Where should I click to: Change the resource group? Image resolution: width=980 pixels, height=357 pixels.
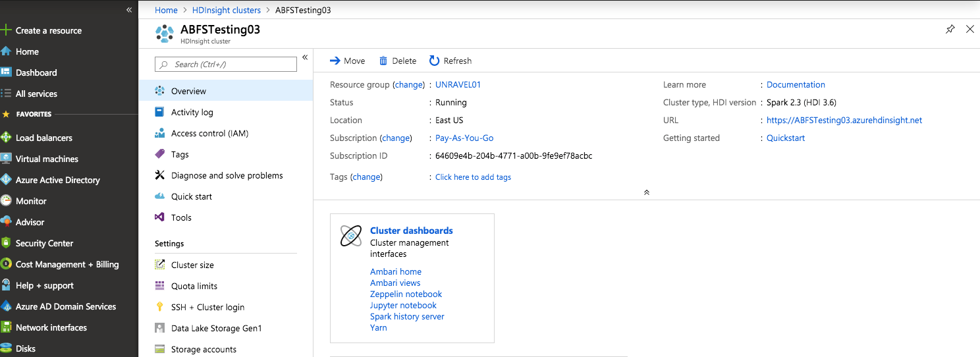[408, 84]
